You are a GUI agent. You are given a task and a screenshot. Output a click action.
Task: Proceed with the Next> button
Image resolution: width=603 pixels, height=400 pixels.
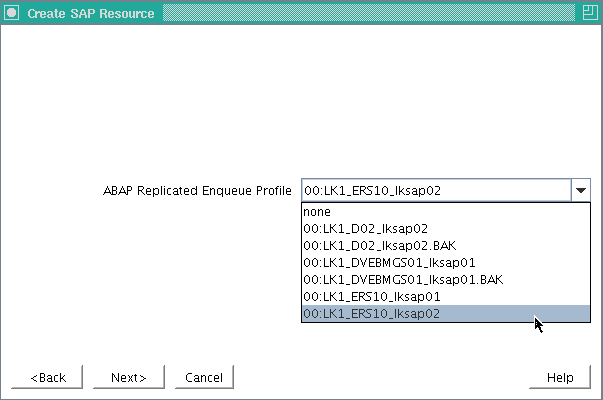129,377
